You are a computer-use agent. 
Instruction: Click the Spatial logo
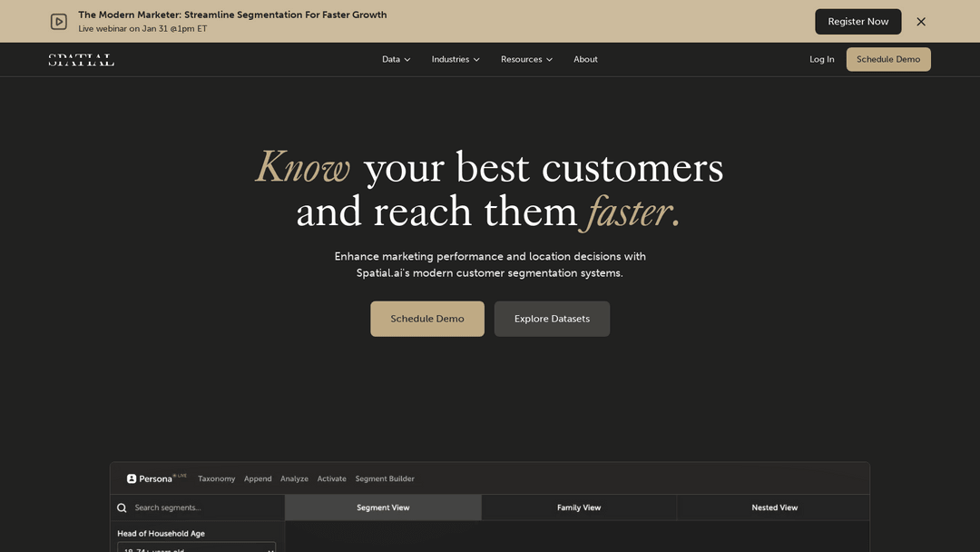(x=82, y=60)
